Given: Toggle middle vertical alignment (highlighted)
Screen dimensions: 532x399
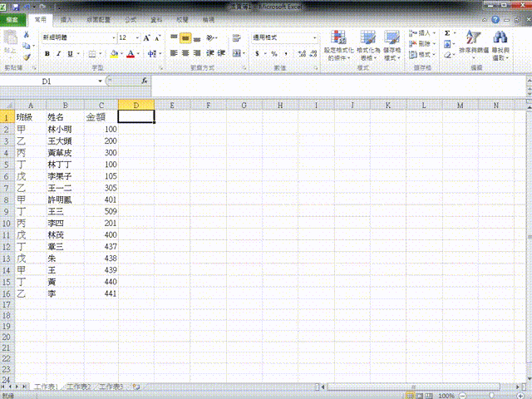Looking at the screenshot, I should pos(185,38).
